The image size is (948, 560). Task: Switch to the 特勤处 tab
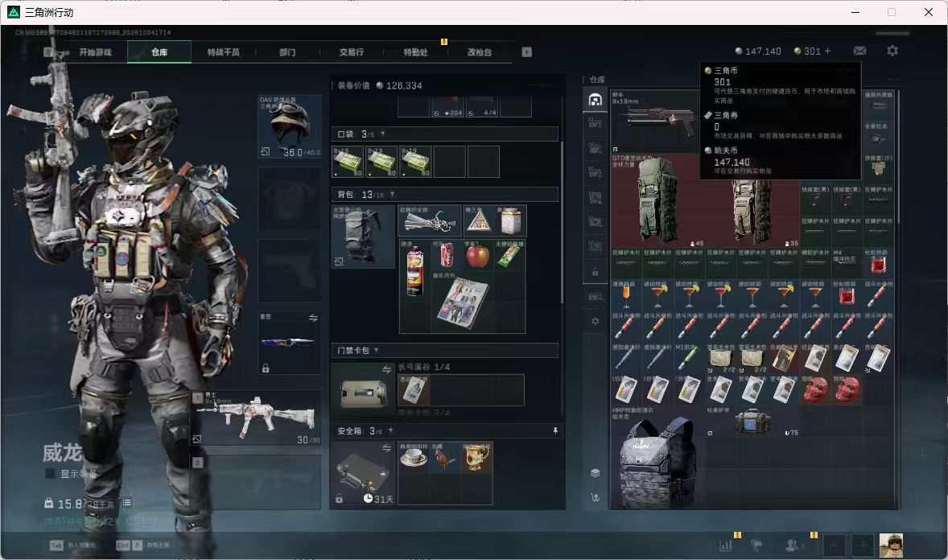[415, 52]
